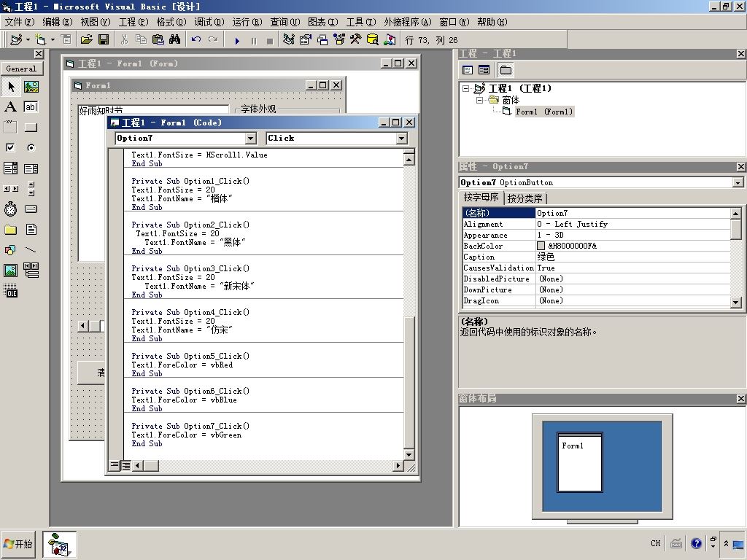Click the Find binoculars icon

click(x=174, y=39)
